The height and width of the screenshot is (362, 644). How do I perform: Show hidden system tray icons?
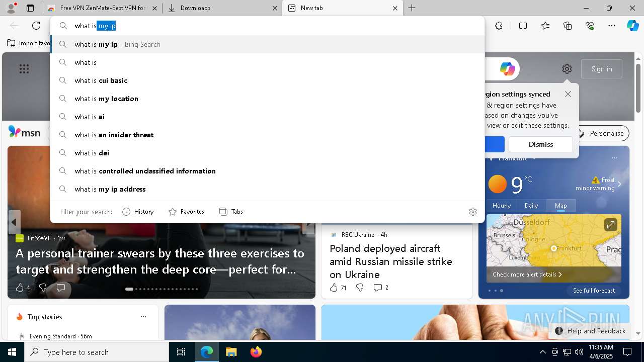pyautogui.click(x=542, y=352)
